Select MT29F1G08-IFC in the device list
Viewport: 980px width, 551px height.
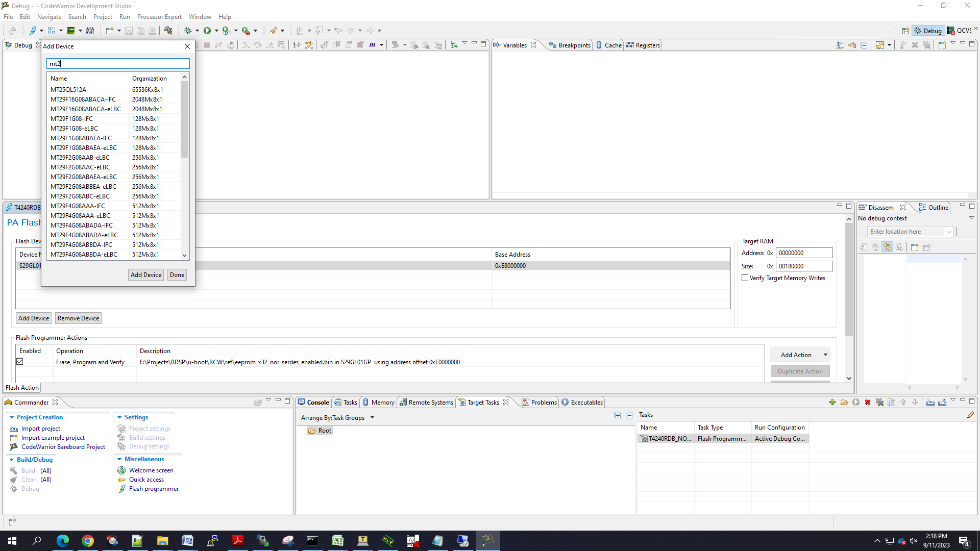(72, 119)
